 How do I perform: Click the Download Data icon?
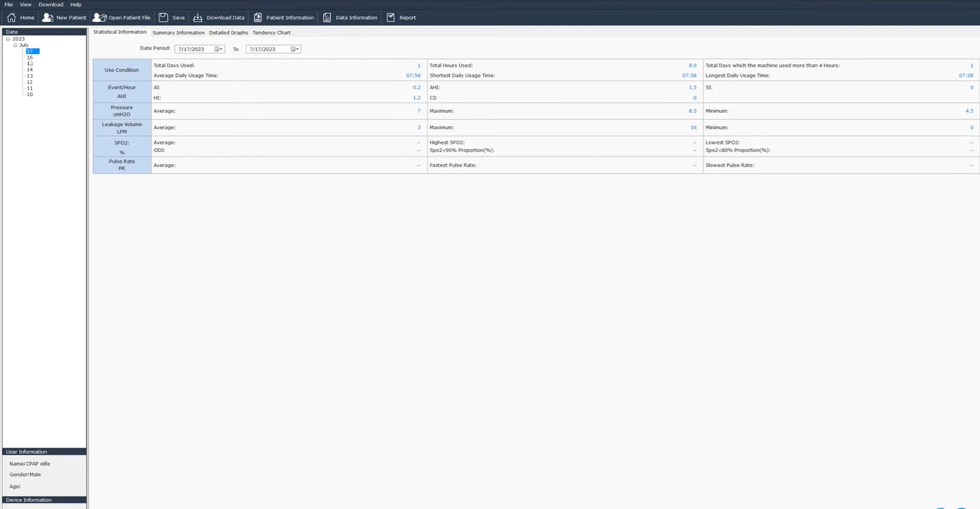point(198,17)
